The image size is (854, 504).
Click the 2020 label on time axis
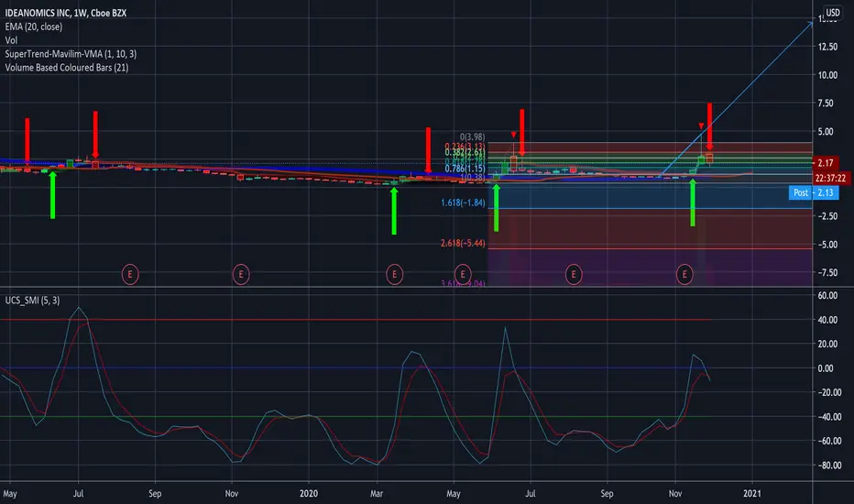(x=309, y=493)
